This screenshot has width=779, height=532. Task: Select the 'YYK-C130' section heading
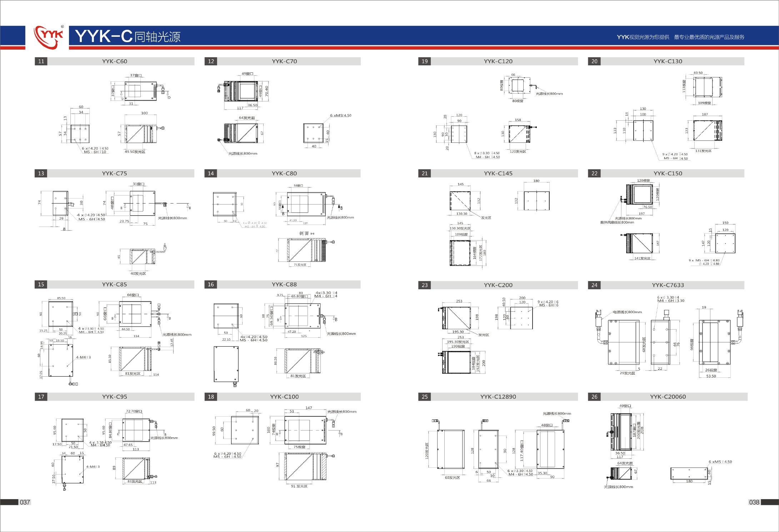[668, 61]
